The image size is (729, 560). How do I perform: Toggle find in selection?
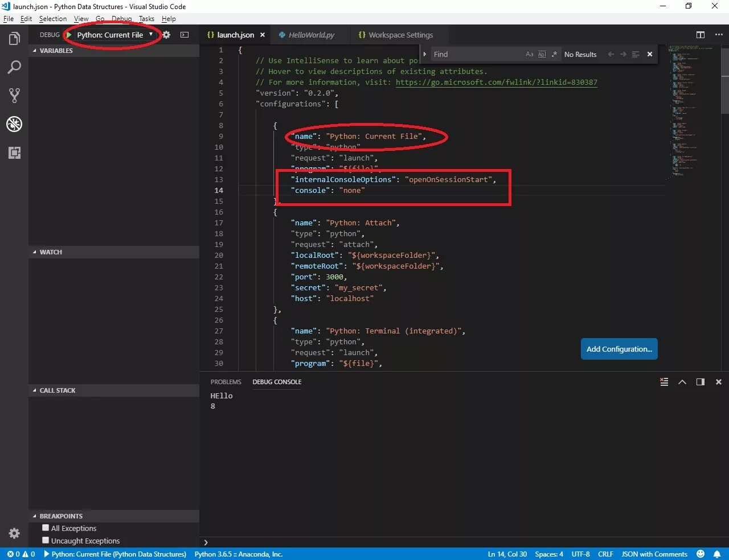point(636,54)
